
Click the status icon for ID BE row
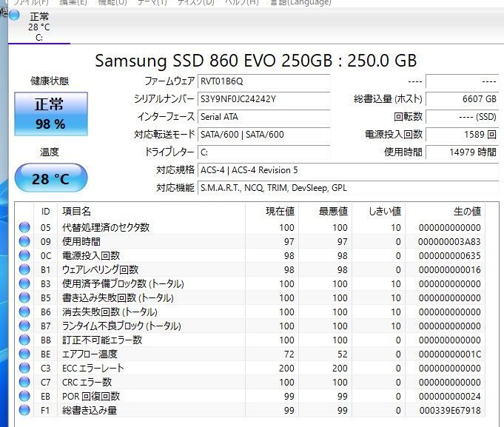(24, 354)
